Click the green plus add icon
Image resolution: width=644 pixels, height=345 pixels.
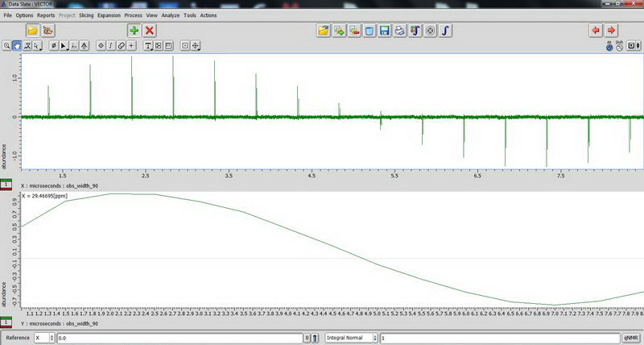134,31
